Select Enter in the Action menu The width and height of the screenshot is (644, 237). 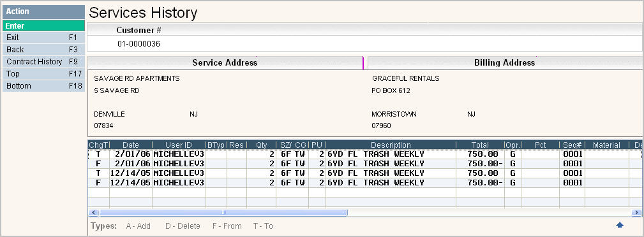[43, 26]
